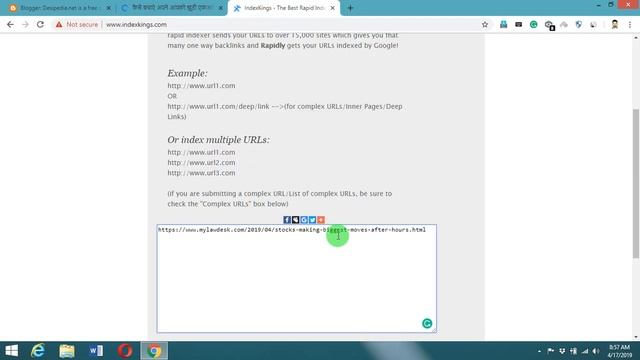Open network signal tray icon

click(x=585, y=351)
